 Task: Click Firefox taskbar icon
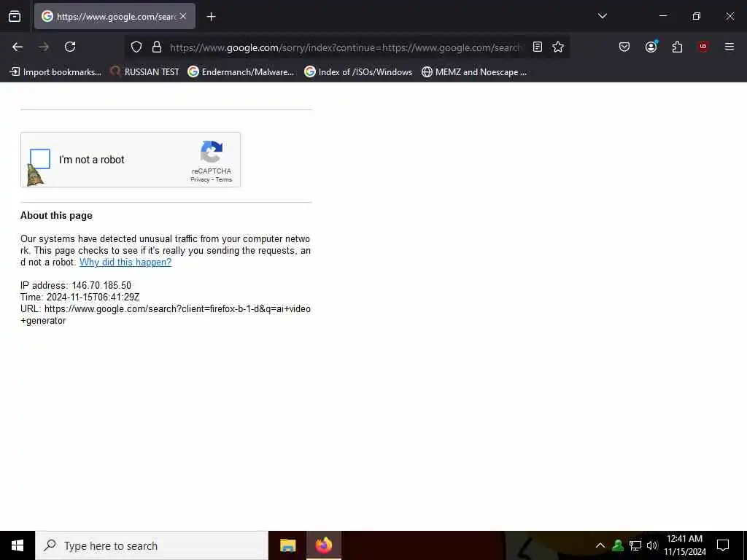[x=324, y=545]
